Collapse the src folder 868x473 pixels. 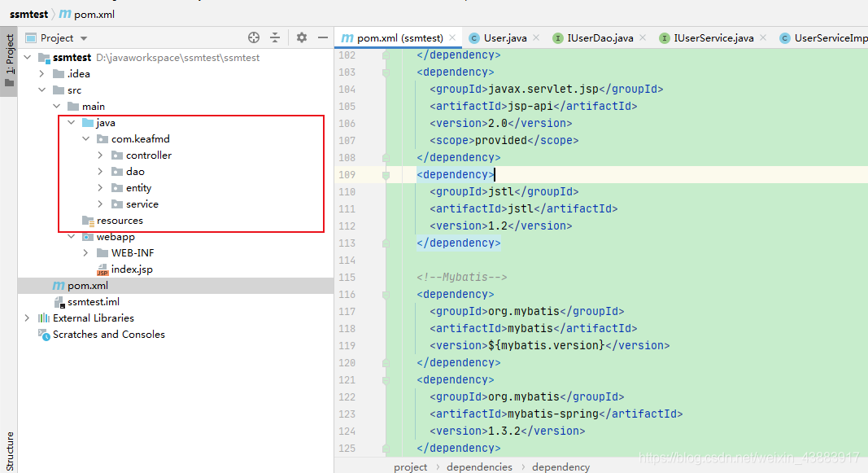[x=41, y=90]
